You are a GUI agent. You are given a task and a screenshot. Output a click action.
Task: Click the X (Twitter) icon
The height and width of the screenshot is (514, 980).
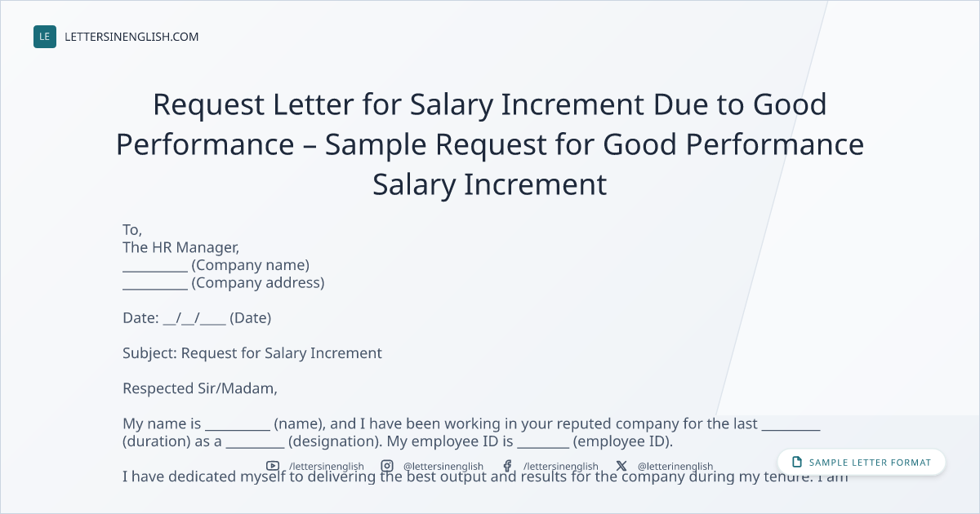[621, 466]
